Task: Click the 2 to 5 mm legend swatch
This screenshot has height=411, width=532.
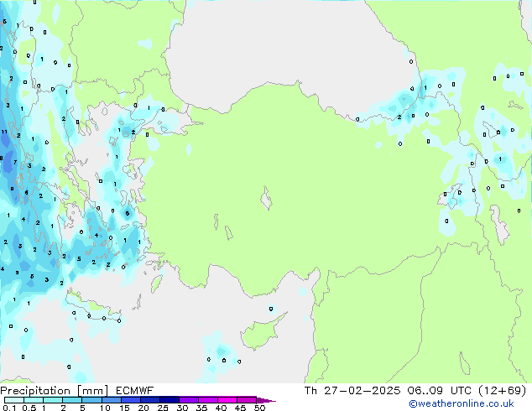Action: pos(72,400)
